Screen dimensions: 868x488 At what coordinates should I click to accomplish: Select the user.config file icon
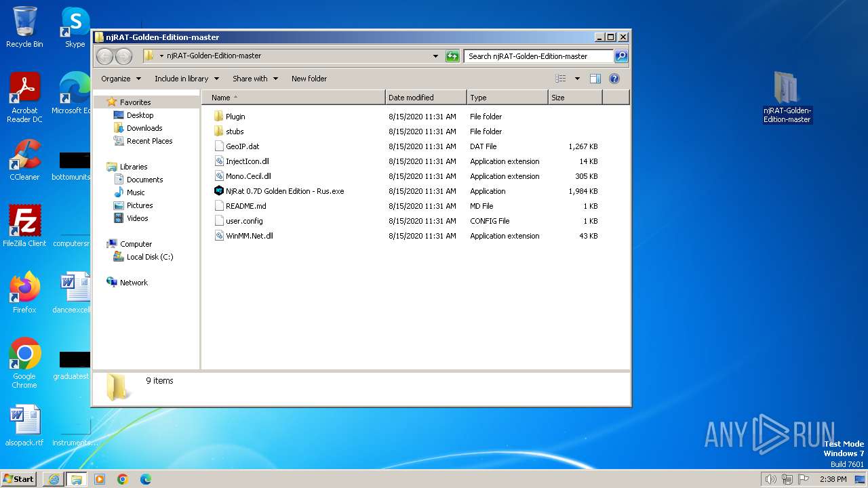[x=219, y=221]
